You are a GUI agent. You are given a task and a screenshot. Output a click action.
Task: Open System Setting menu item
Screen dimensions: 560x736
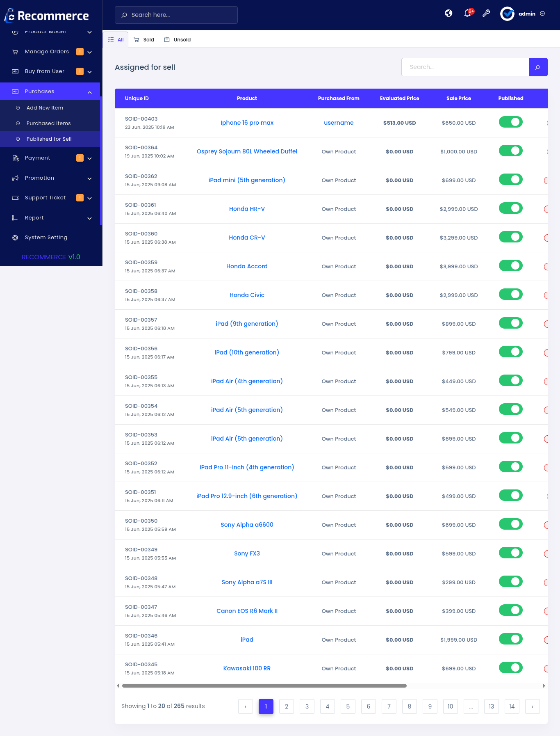(x=50, y=238)
